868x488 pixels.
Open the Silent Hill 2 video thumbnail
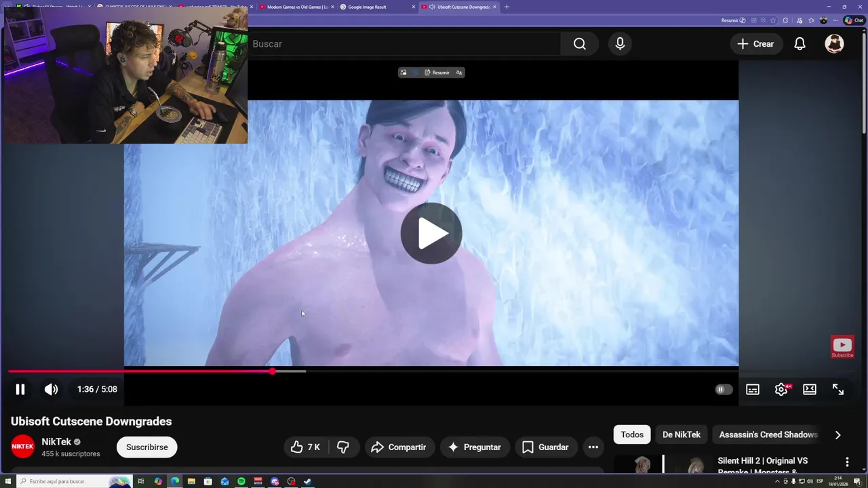[662, 465]
